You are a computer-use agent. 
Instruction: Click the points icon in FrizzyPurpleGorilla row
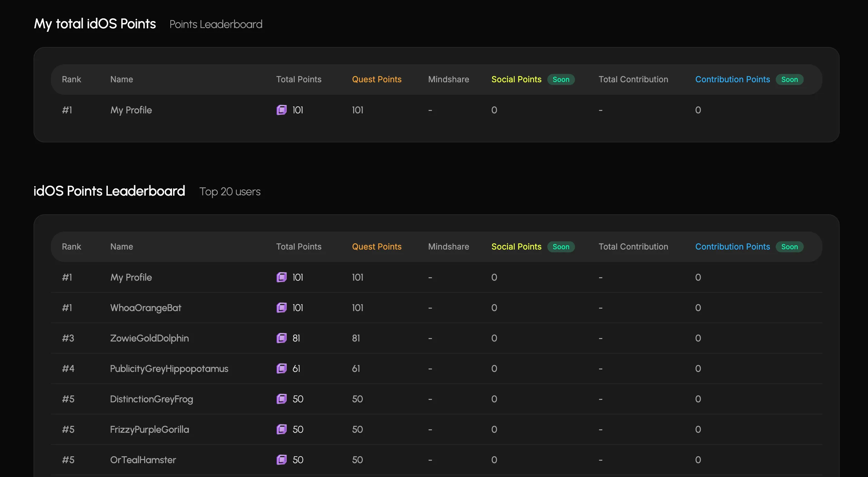pyautogui.click(x=282, y=429)
